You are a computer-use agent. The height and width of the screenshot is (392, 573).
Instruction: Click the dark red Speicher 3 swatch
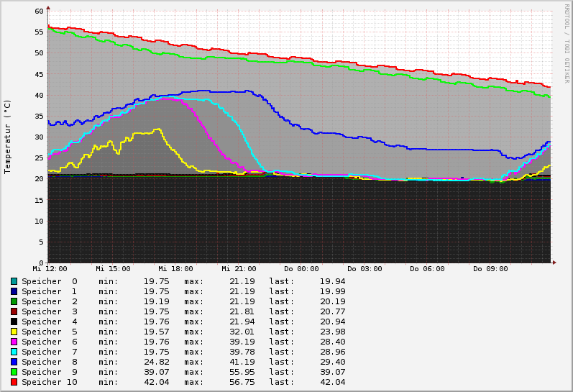click(x=14, y=311)
